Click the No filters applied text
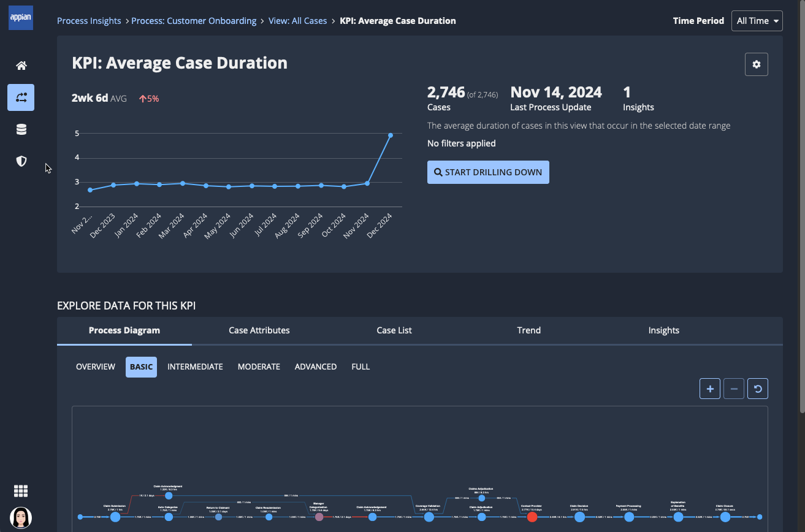 coord(462,143)
